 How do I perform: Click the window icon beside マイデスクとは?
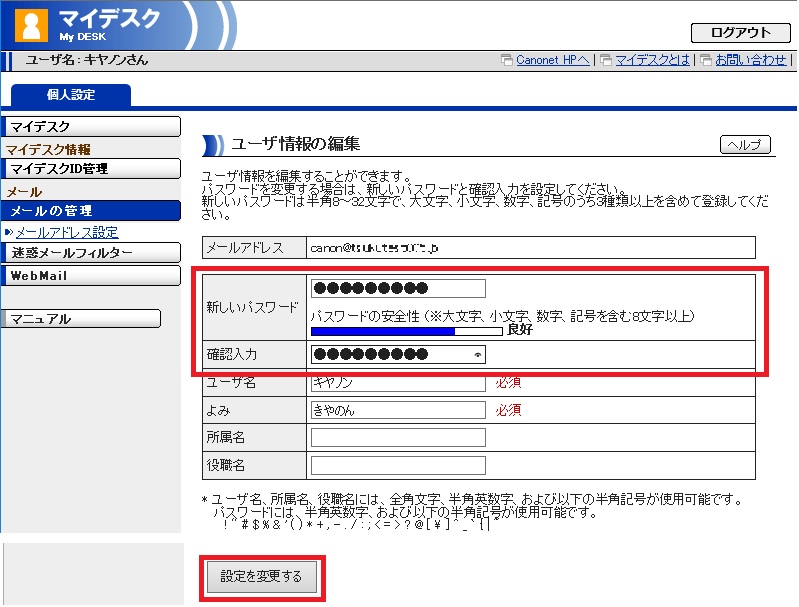point(605,60)
